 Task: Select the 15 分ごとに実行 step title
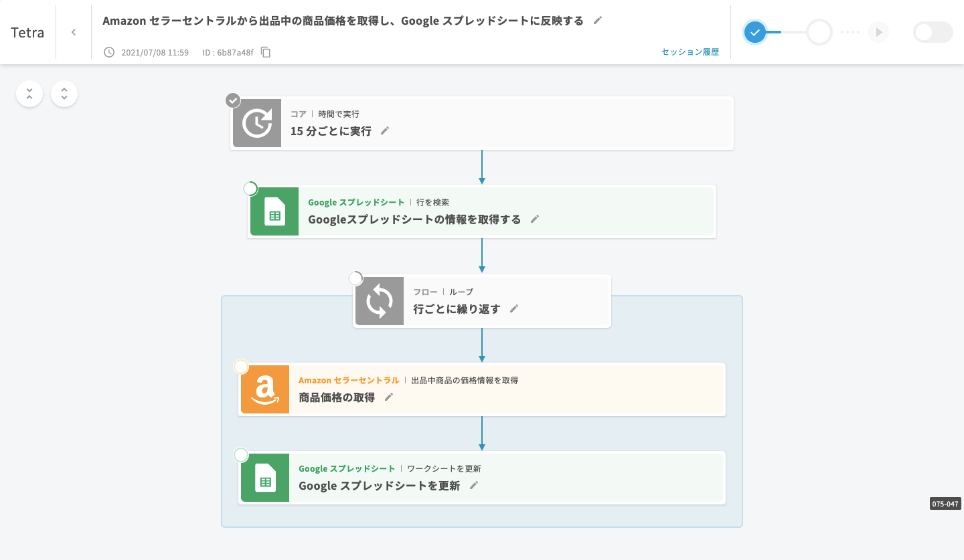point(331,131)
